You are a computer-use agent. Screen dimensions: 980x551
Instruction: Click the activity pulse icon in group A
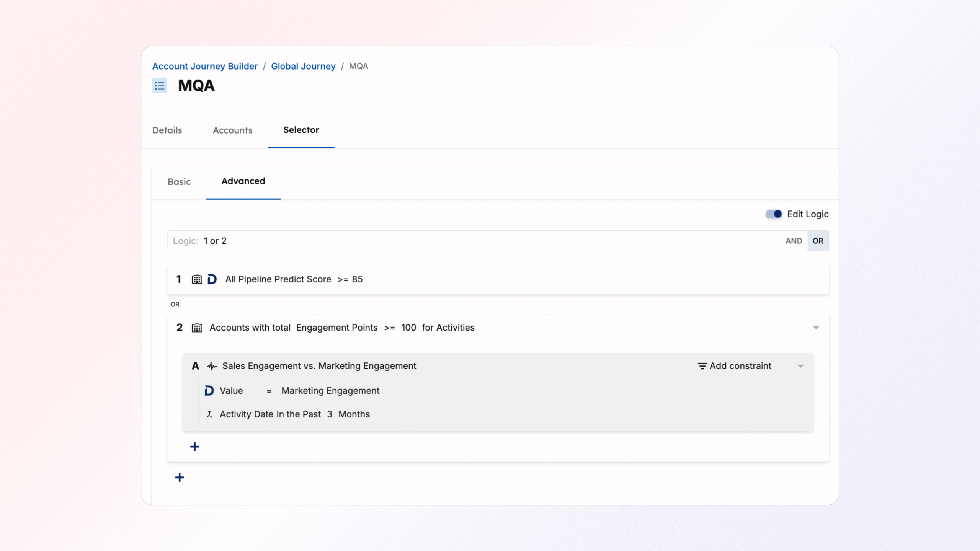pos(212,366)
